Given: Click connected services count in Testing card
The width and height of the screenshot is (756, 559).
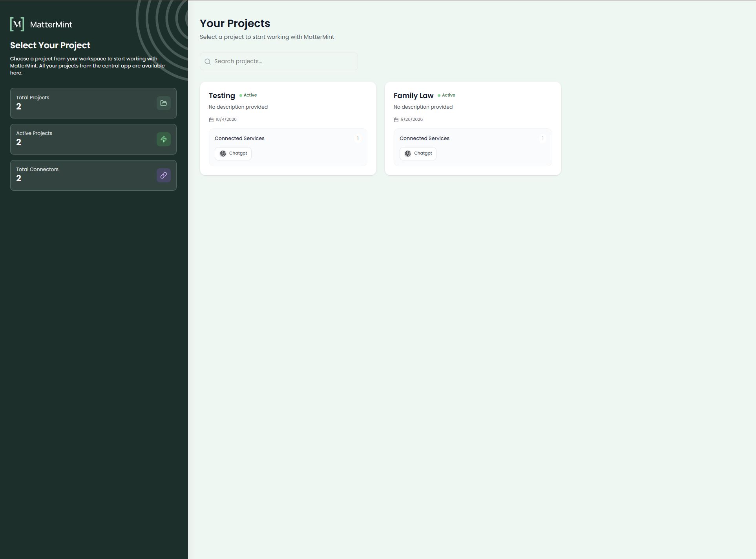Looking at the screenshot, I should click(358, 138).
